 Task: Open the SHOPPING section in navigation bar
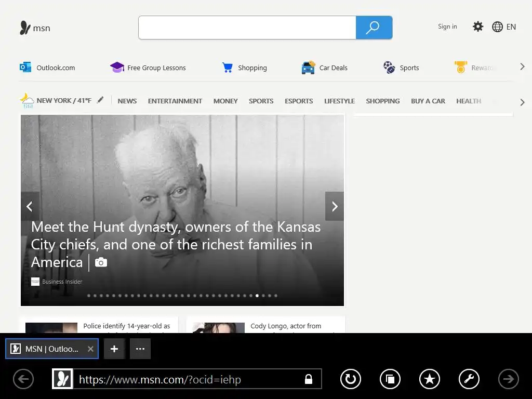pyautogui.click(x=383, y=101)
